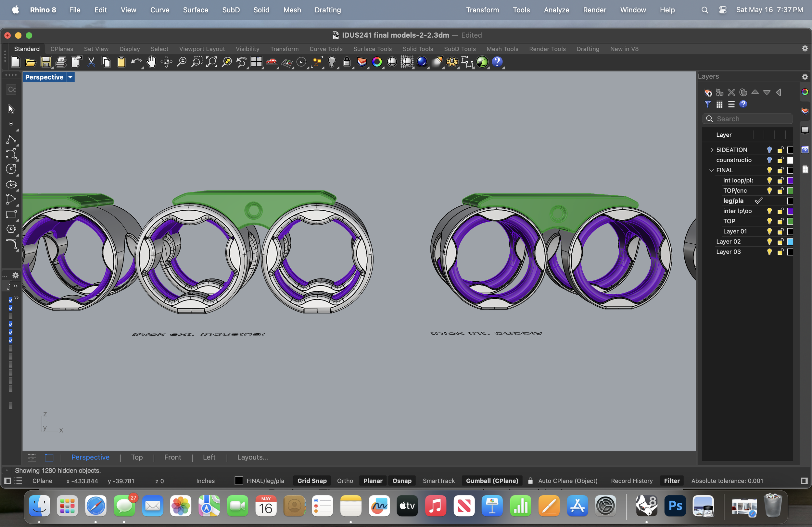The height and width of the screenshot is (527, 812).
Task: Click the Cut scissors icon
Action: [91, 62]
